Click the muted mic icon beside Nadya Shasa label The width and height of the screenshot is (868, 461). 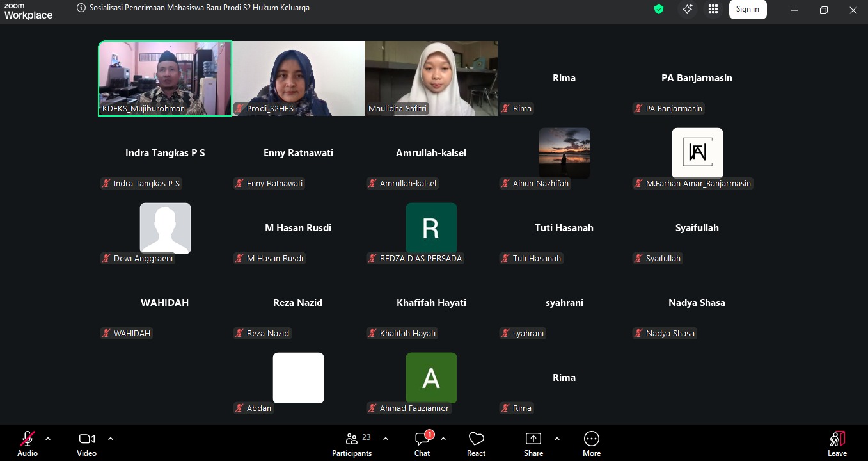click(638, 334)
